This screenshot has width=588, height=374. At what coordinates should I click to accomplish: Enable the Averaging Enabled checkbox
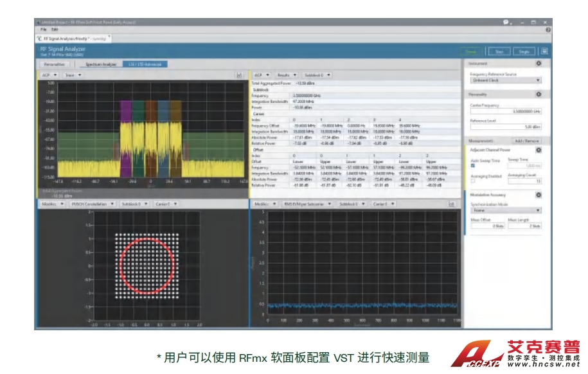point(473,181)
